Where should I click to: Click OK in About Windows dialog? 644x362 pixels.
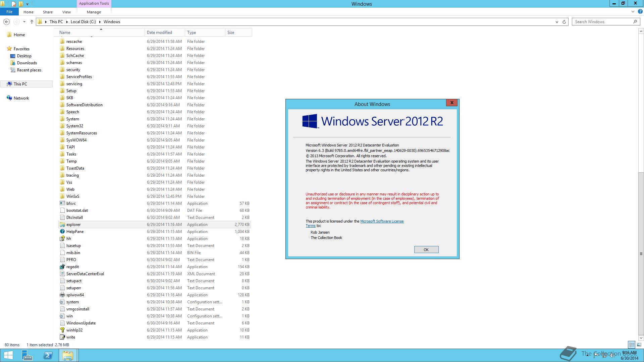click(426, 250)
